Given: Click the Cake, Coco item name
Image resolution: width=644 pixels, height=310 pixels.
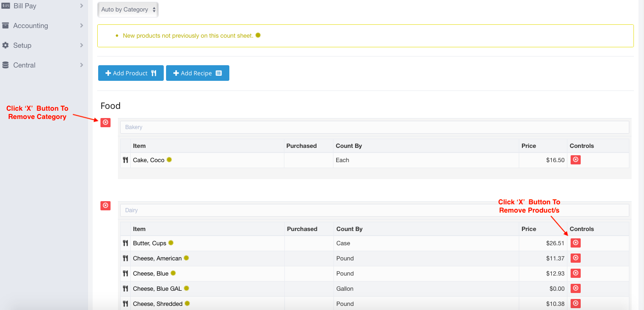Looking at the screenshot, I should coord(149,160).
